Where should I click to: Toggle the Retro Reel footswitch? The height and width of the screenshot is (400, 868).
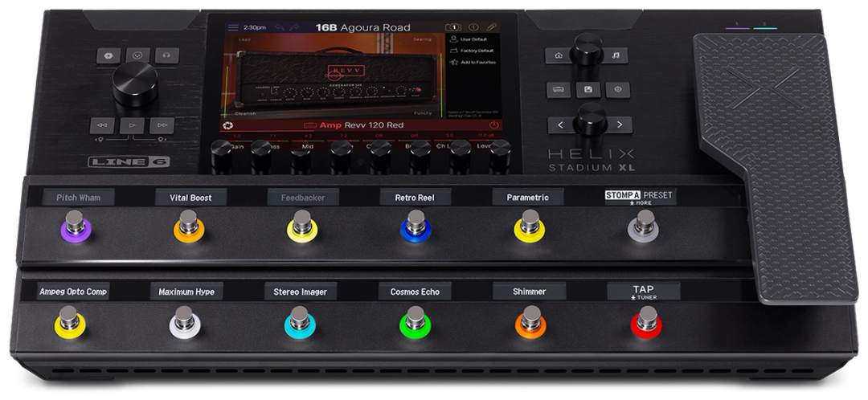point(416,227)
